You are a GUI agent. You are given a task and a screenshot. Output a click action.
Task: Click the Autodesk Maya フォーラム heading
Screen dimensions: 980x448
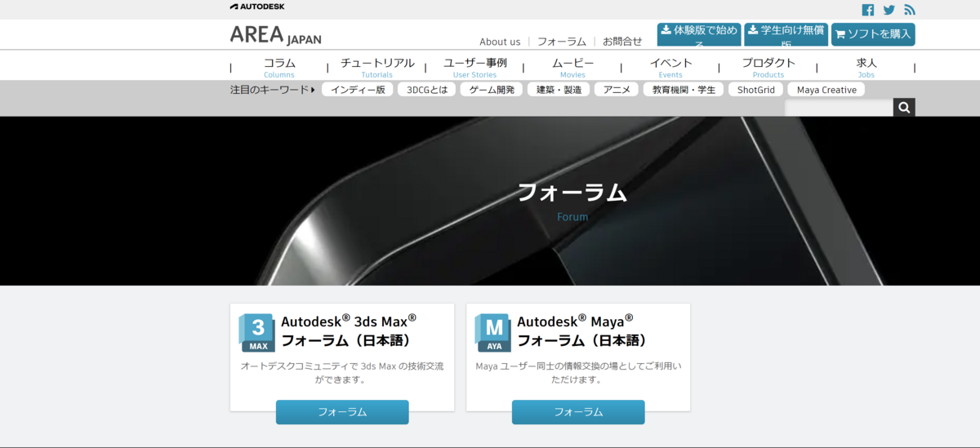pyautogui.click(x=582, y=330)
